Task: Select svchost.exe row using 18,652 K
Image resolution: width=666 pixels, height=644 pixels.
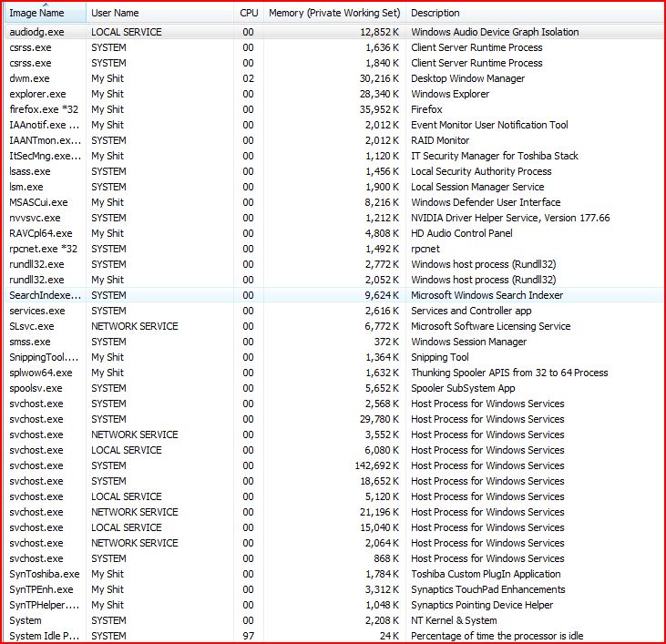Action: 334,482
